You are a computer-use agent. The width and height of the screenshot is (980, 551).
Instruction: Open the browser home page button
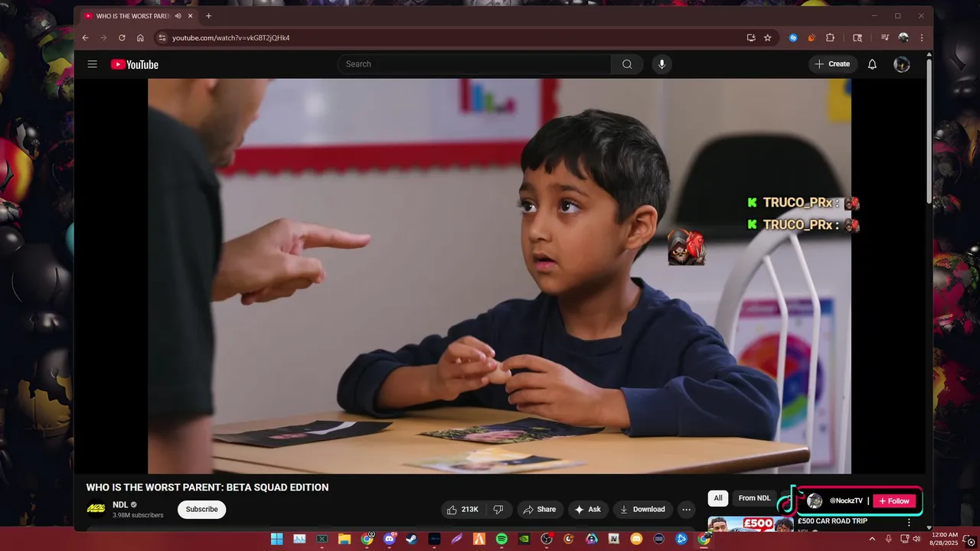(140, 37)
